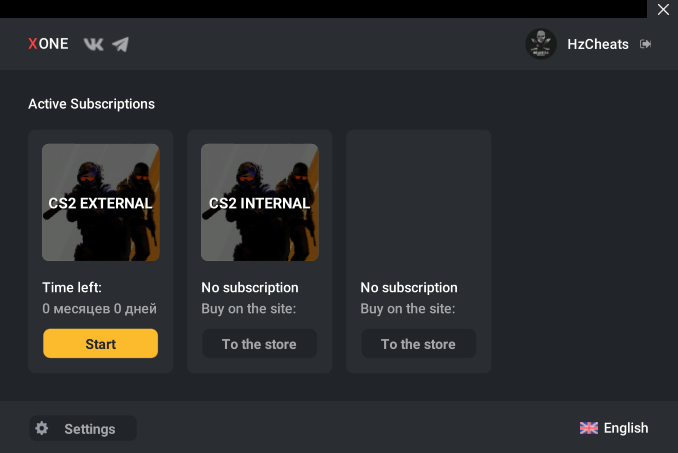
Task: Change language from English
Action: (626, 428)
